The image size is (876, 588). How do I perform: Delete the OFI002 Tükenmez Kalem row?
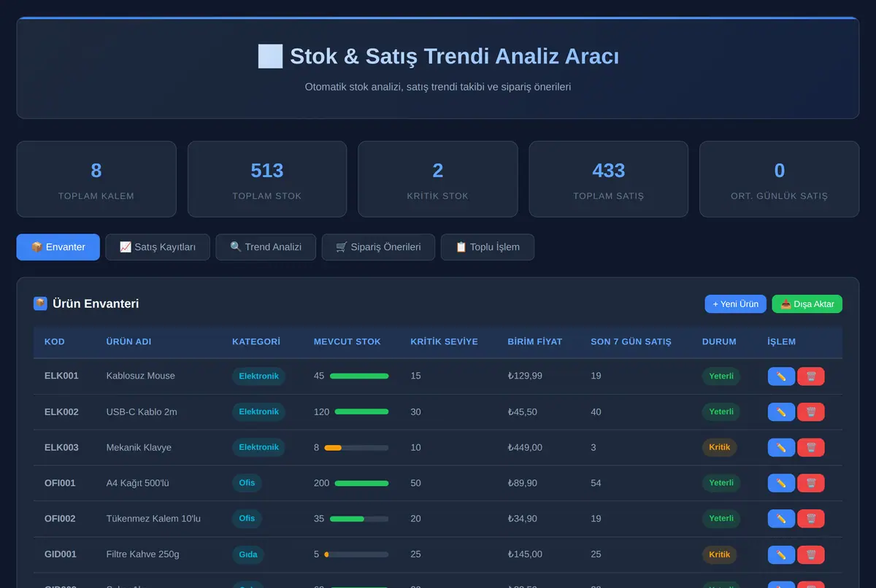[811, 519]
